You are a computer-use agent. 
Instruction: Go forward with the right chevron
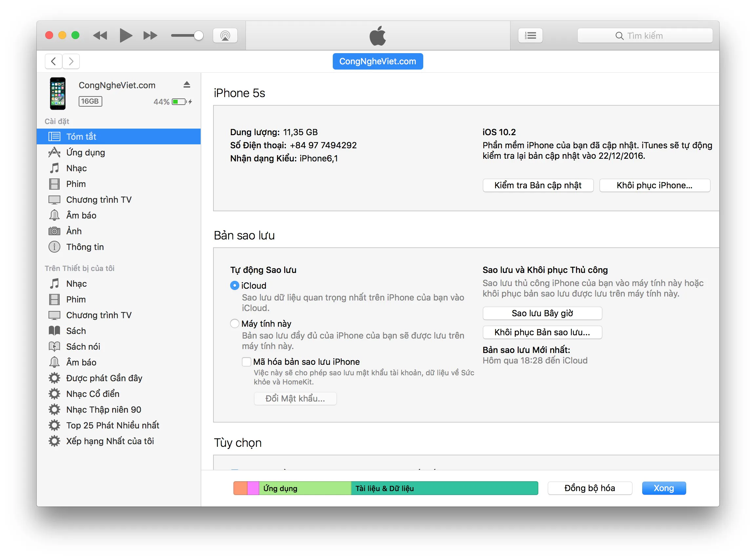click(71, 61)
